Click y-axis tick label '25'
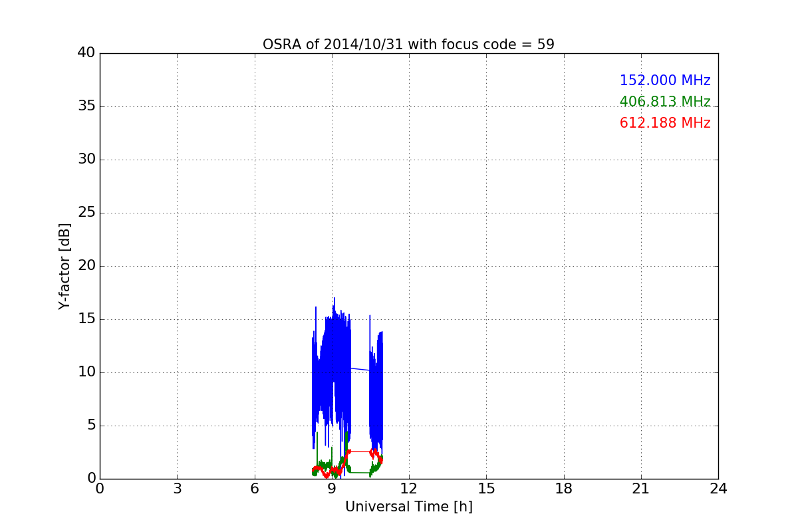 point(86,213)
